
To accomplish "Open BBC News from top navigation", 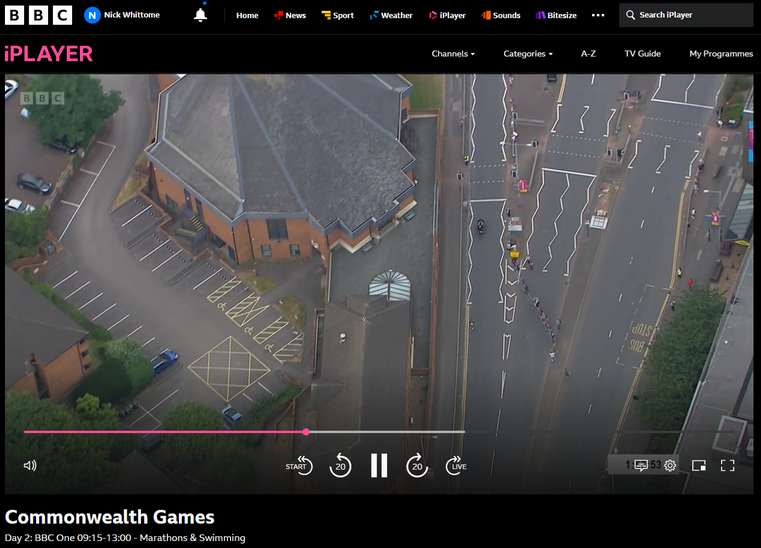I will click(x=290, y=15).
